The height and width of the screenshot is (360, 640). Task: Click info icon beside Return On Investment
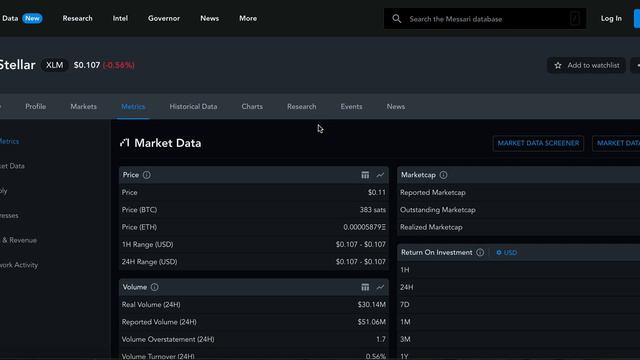pyautogui.click(x=480, y=252)
